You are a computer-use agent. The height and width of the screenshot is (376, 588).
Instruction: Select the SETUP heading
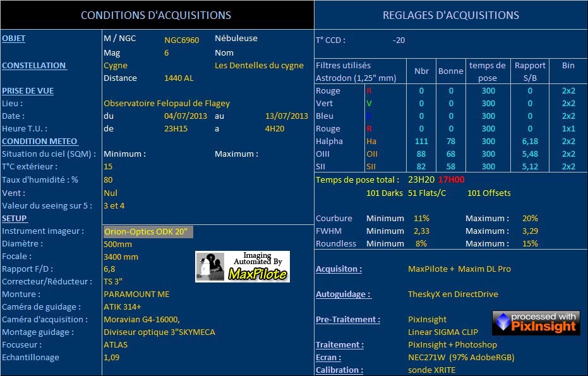point(15,219)
